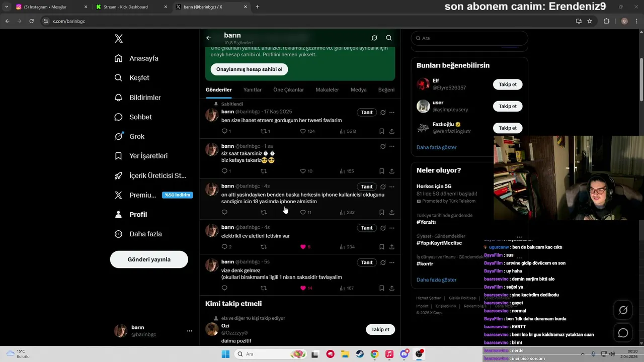Open #Yeraltı trending topic
644x362 pixels.
[426, 222]
